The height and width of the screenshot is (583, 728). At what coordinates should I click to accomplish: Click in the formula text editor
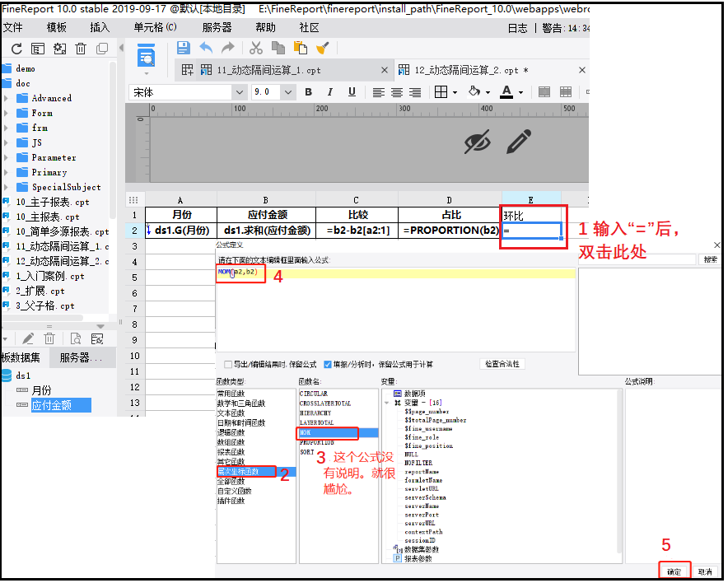(395, 309)
